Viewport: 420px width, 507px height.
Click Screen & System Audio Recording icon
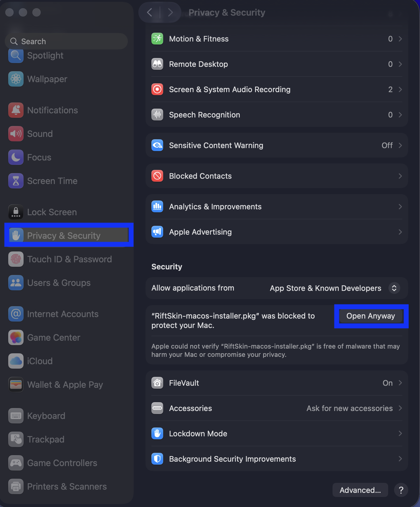pyautogui.click(x=157, y=90)
